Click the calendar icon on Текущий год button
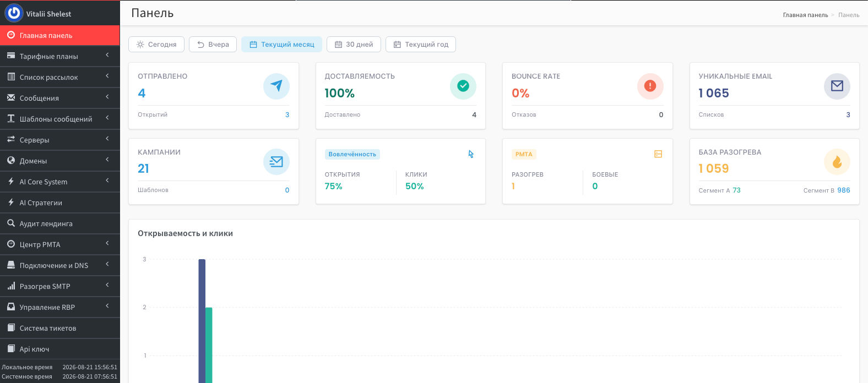Viewport: 868px width, 383px height. (397, 45)
